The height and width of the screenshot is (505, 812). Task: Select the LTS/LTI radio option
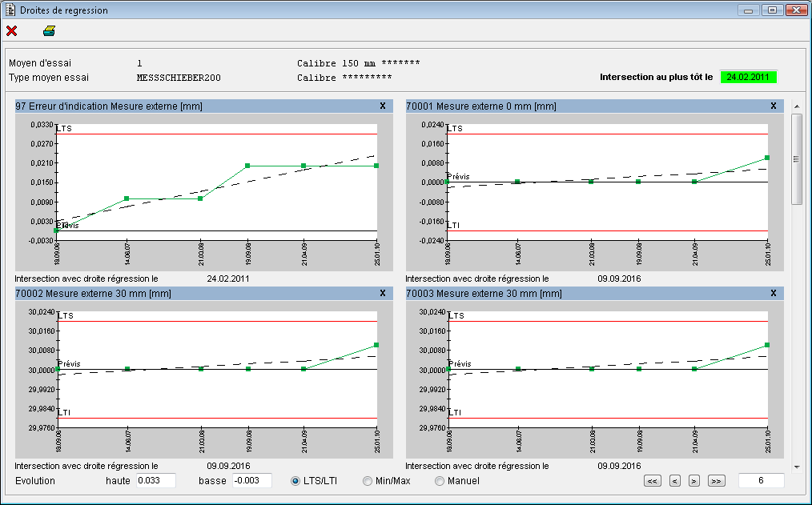[295, 481]
